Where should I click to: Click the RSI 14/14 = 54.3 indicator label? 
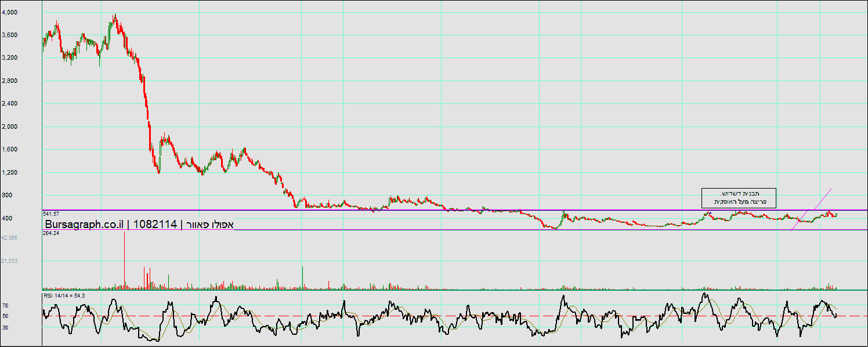click(x=64, y=296)
